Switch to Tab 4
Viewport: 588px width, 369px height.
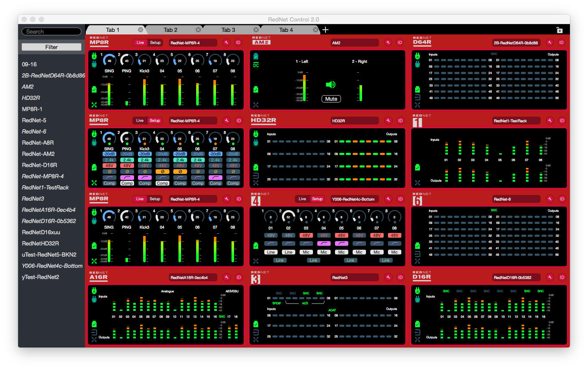[286, 30]
